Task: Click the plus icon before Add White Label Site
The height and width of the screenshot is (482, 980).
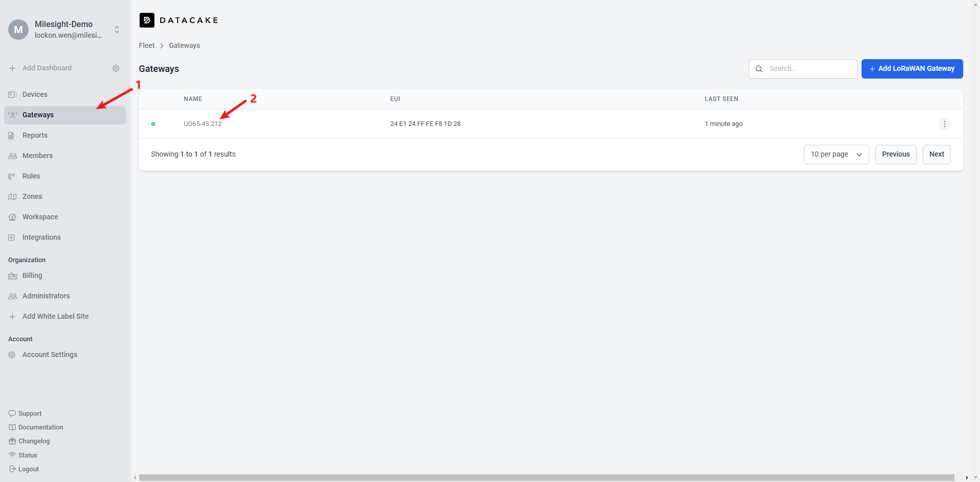Action: click(12, 317)
